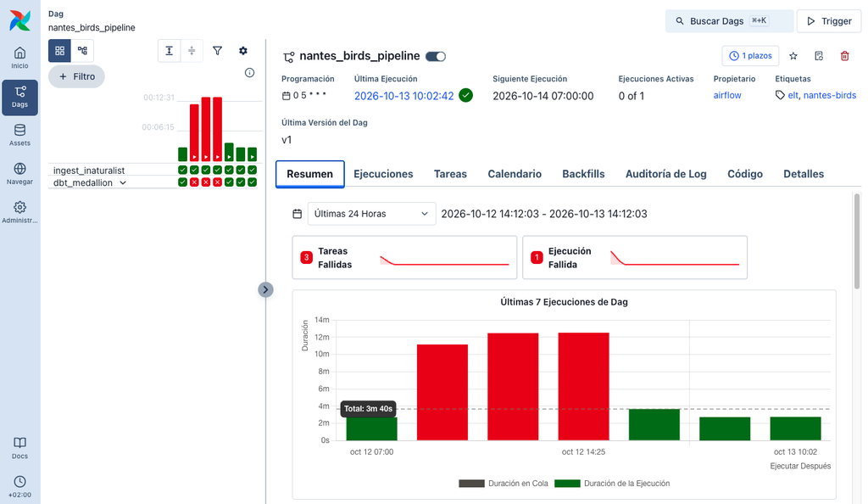The image size is (868, 504).
Task: Click the Airflow logo
Action: point(20,20)
